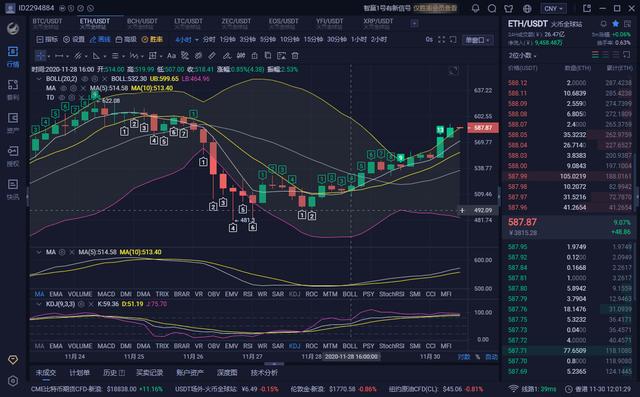Image resolution: width=640 pixels, height=397 pixels.
Task: Click order book ask row at 588.12
Action: point(570,83)
